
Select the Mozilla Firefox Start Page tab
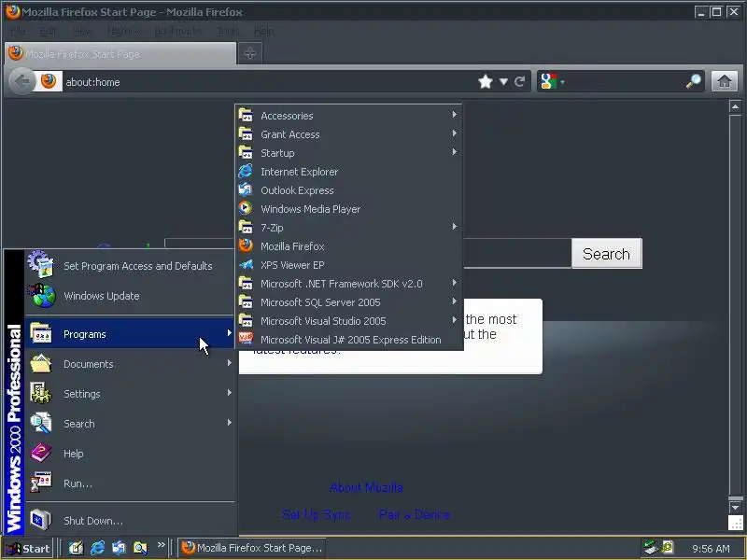[x=120, y=53]
